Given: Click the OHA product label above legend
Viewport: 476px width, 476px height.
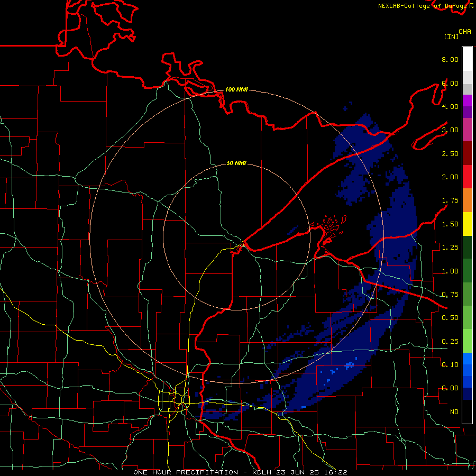Looking at the screenshot, I should pos(465,32).
